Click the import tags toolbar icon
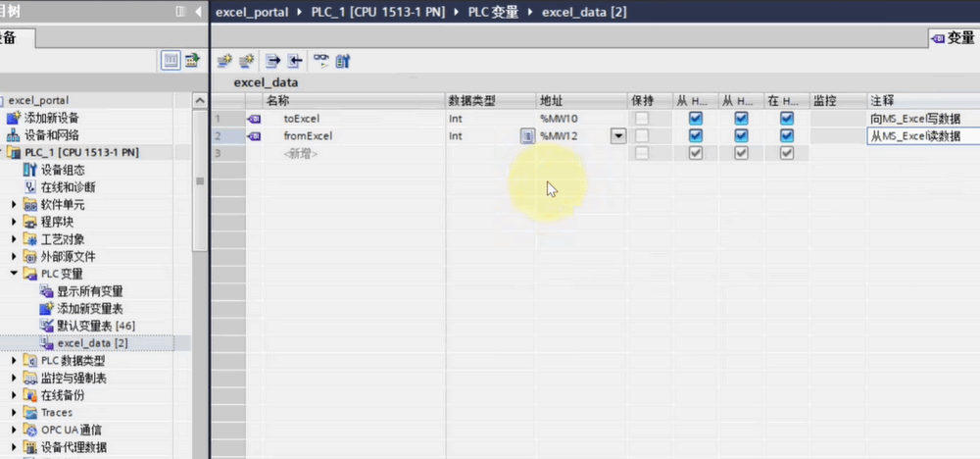Image resolution: width=980 pixels, height=459 pixels. [x=294, y=61]
